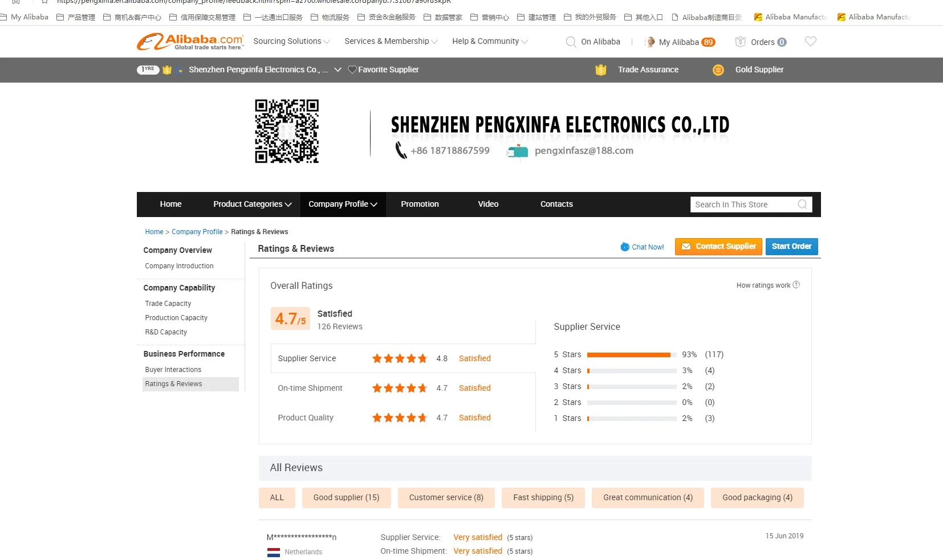Click the Gold Supplier badge icon
The height and width of the screenshot is (560, 943).
718,70
